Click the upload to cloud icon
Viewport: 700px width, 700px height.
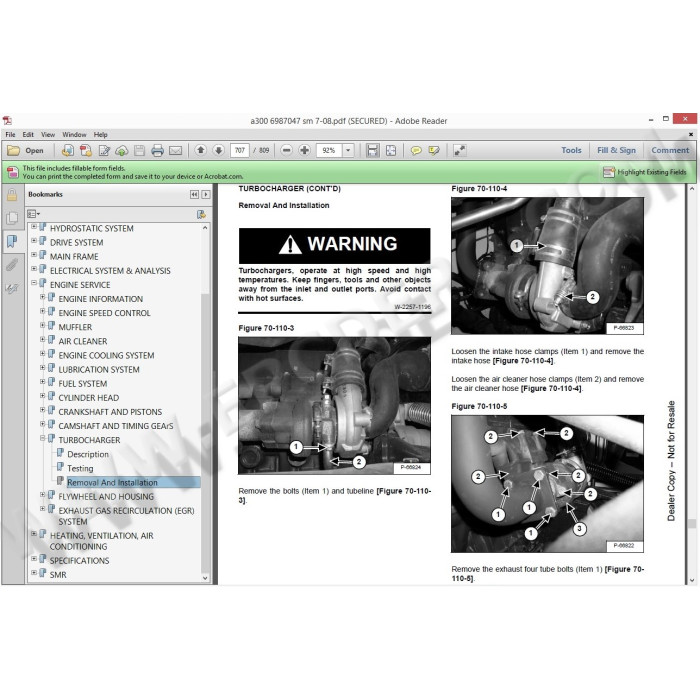point(121,150)
